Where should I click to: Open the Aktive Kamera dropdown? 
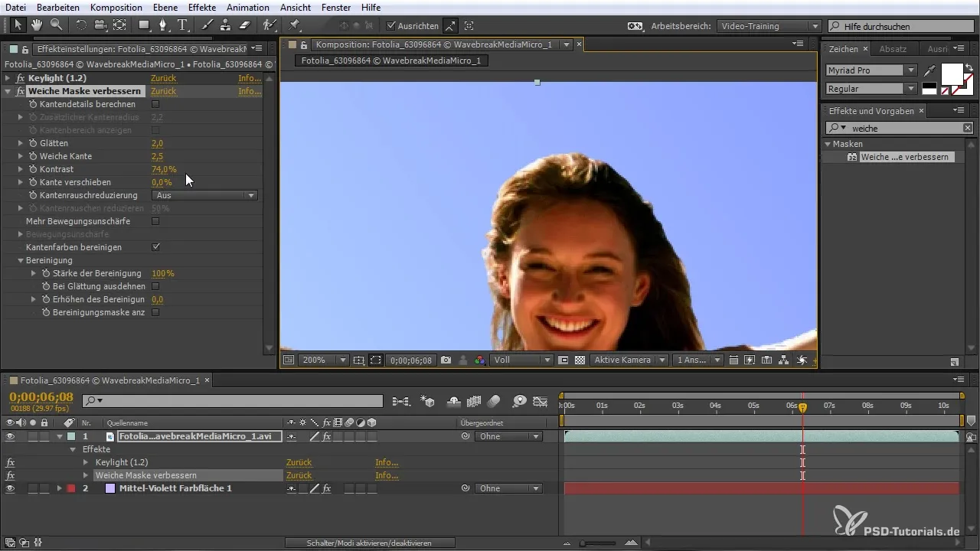pos(628,360)
